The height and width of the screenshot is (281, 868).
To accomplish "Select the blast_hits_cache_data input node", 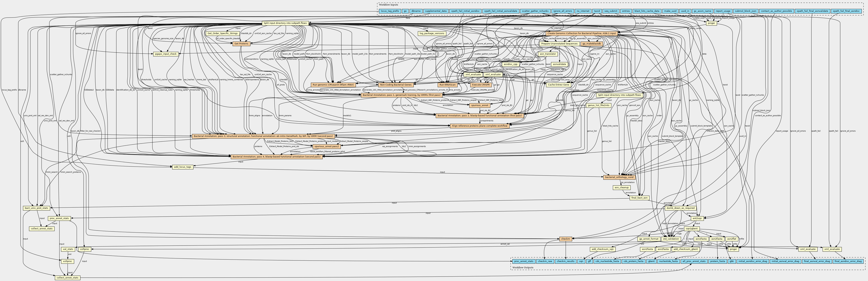I will tap(647, 11).
